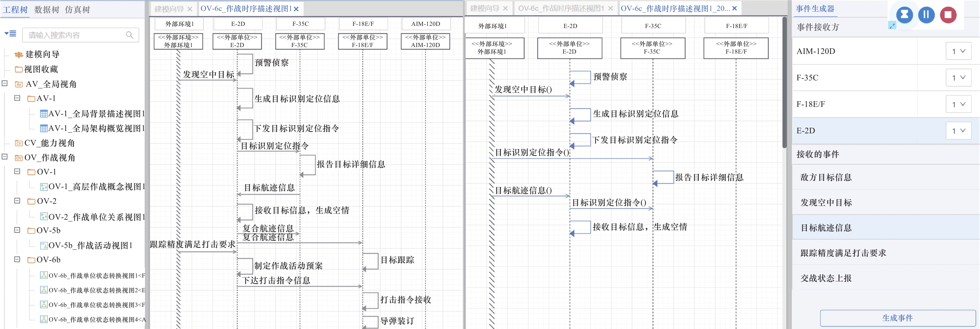Collapse the OV_作战视角 tree node
The width and height of the screenshot is (980, 329).
[5, 156]
